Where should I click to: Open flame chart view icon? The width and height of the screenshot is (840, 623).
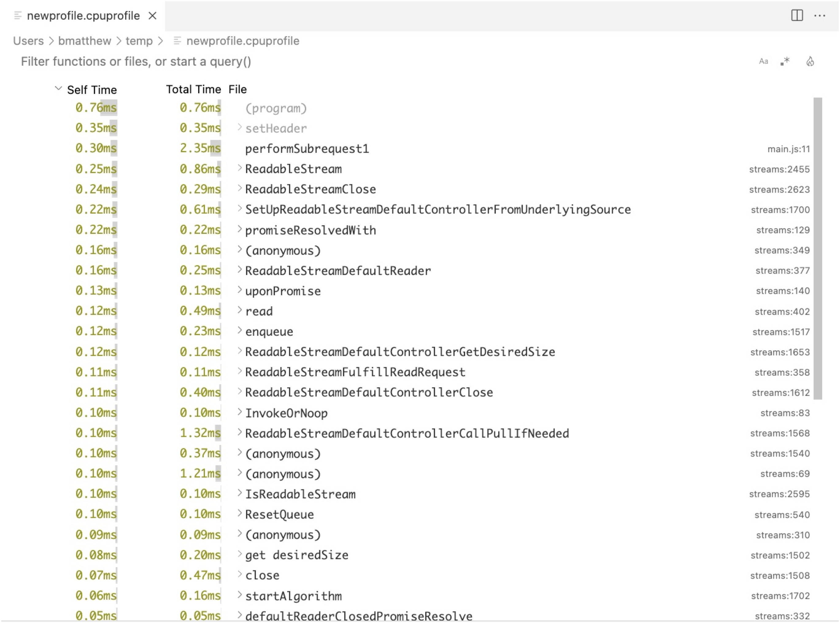[x=810, y=61]
